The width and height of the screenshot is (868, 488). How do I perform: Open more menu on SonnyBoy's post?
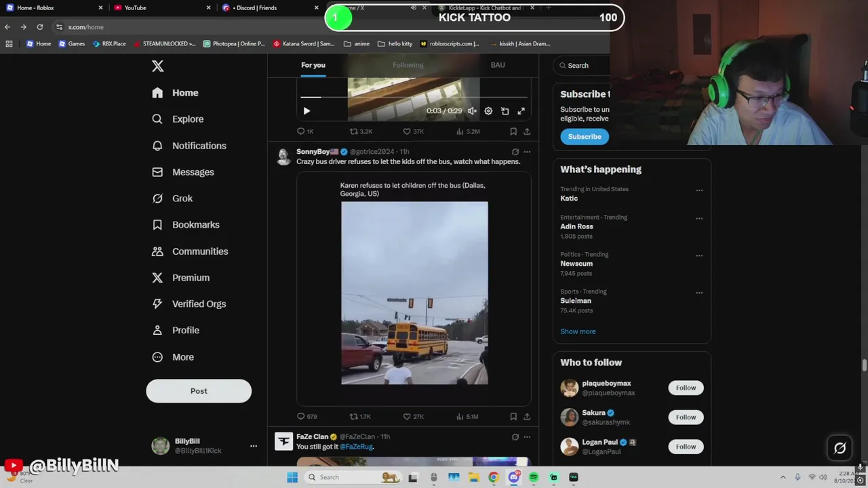click(x=527, y=152)
